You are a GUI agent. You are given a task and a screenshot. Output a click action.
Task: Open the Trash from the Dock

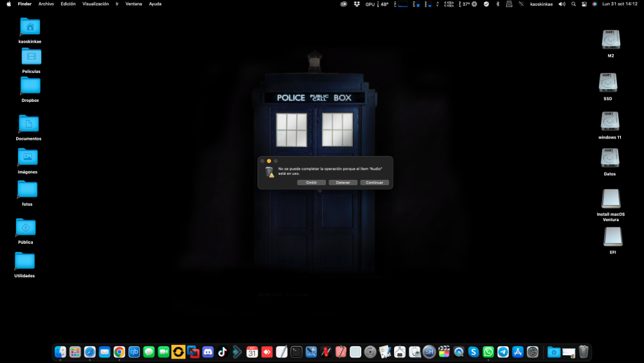click(583, 352)
